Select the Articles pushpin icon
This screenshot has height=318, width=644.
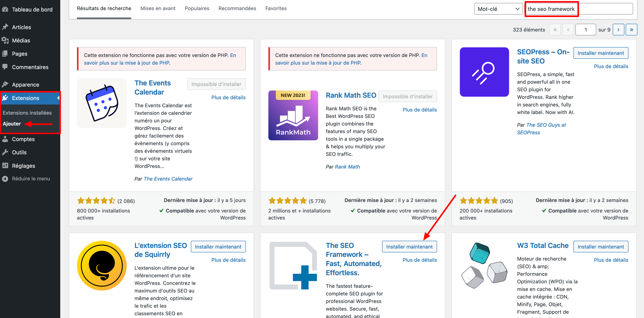click(x=5, y=27)
